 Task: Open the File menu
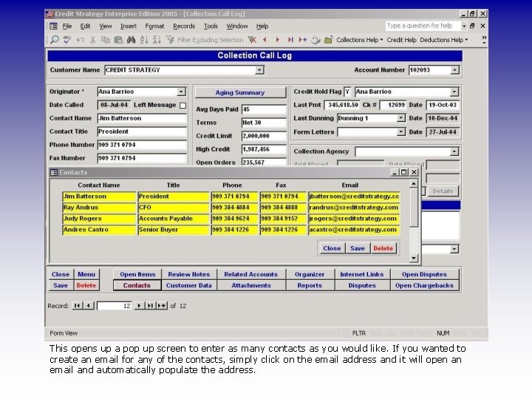tap(67, 26)
